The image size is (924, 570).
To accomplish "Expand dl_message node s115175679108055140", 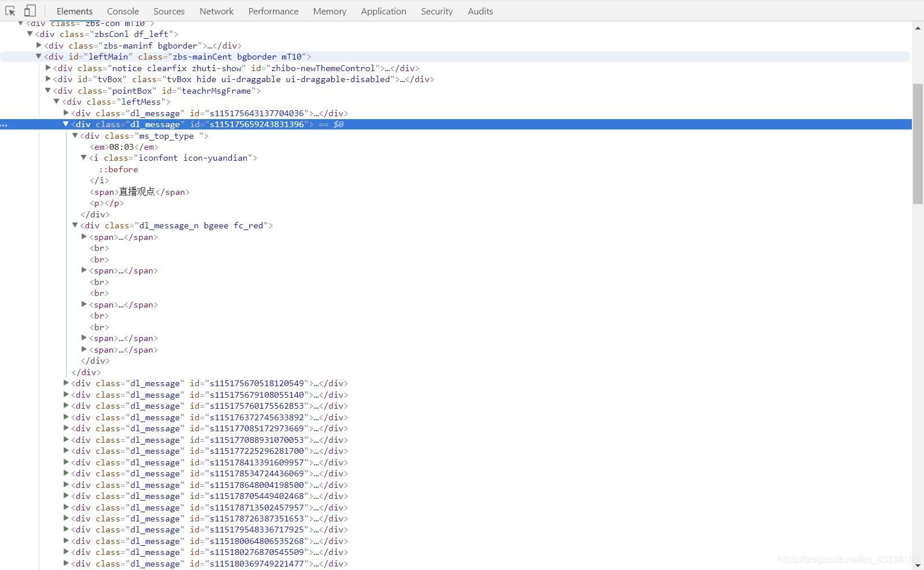I will click(66, 394).
